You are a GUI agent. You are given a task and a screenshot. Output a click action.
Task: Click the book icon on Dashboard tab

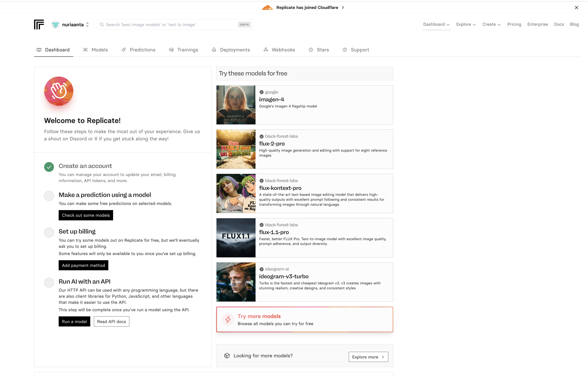[39, 50]
